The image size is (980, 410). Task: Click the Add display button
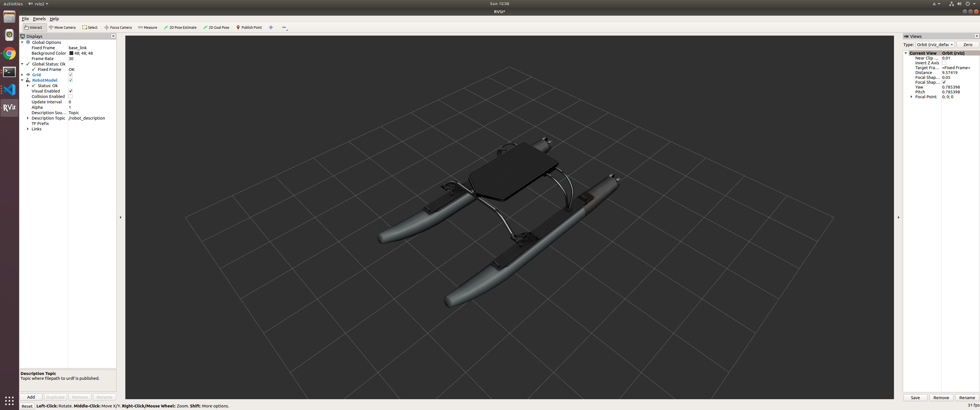[x=31, y=397]
